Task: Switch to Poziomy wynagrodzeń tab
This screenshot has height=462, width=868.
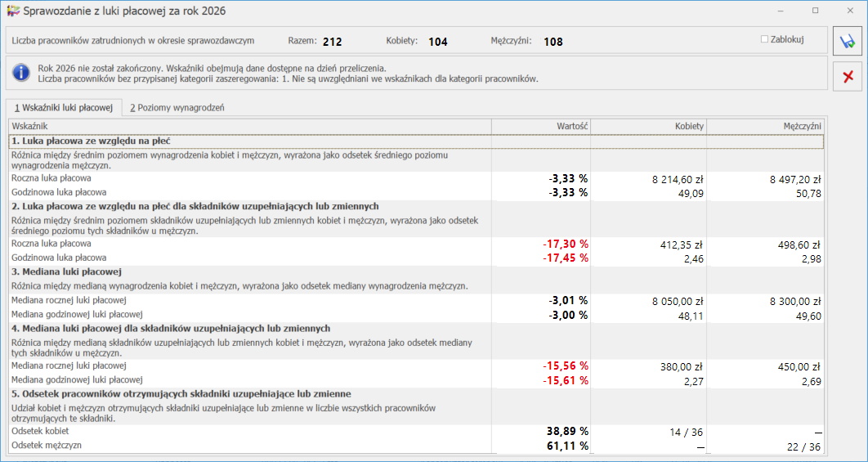Action: pyautogui.click(x=177, y=108)
